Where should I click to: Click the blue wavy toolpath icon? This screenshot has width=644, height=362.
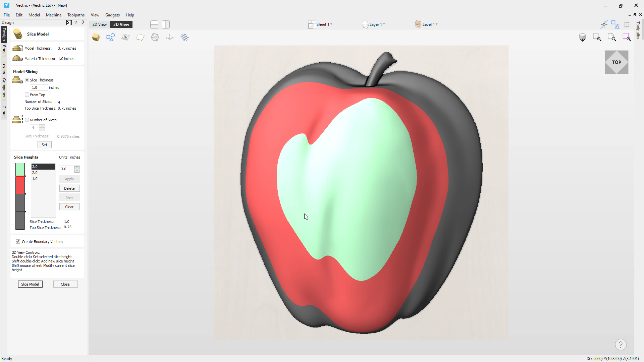coord(184,37)
